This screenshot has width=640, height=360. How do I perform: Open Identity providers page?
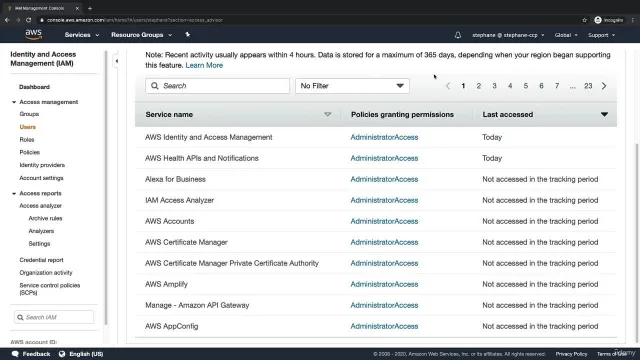click(x=42, y=165)
